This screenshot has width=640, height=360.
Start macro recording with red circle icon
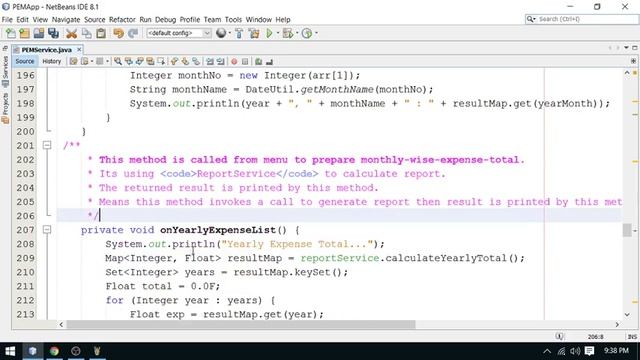pyautogui.click(x=234, y=62)
